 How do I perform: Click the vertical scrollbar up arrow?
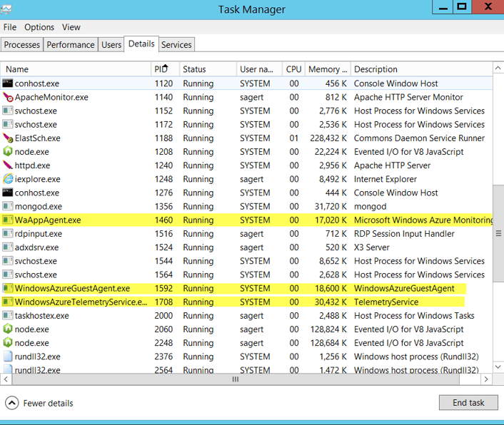(x=498, y=68)
